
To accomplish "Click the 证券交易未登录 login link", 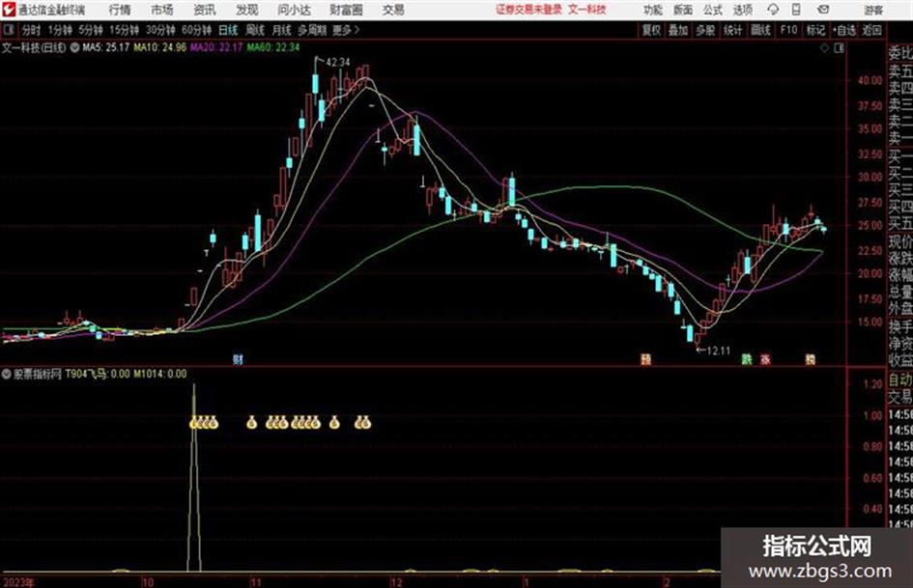I will (x=528, y=10).
